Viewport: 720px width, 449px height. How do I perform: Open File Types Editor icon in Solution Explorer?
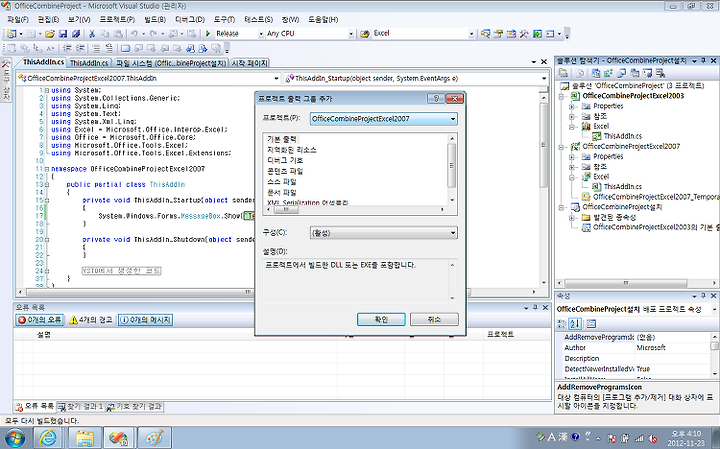pos(622,73)
